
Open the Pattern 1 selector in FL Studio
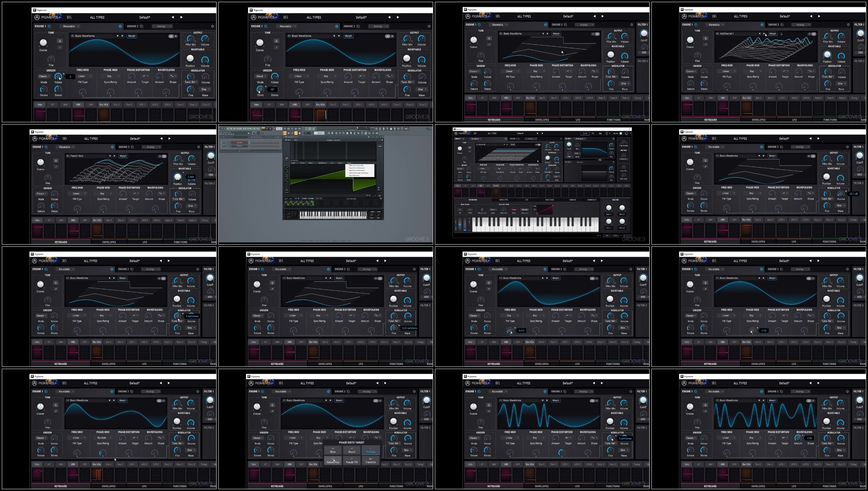[x=319, y=133]
